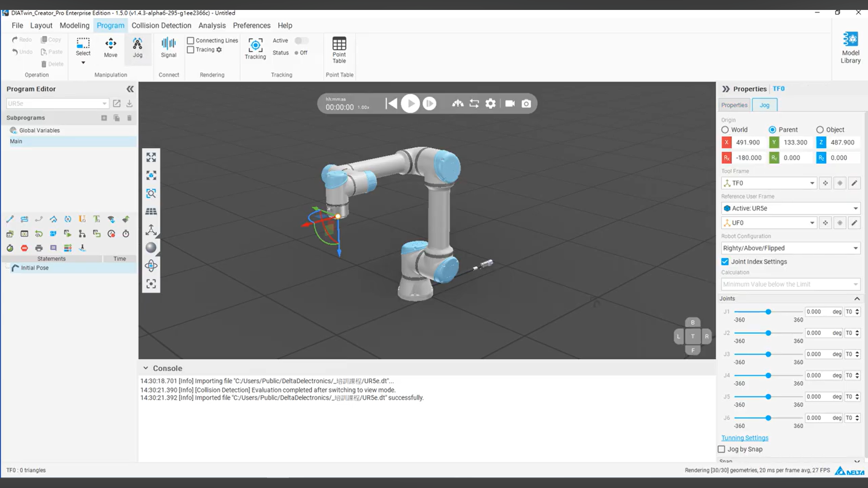Insert a timer statement
This screenshot has height=488, width=868.
pyautogui.click(x=126, y=234)
